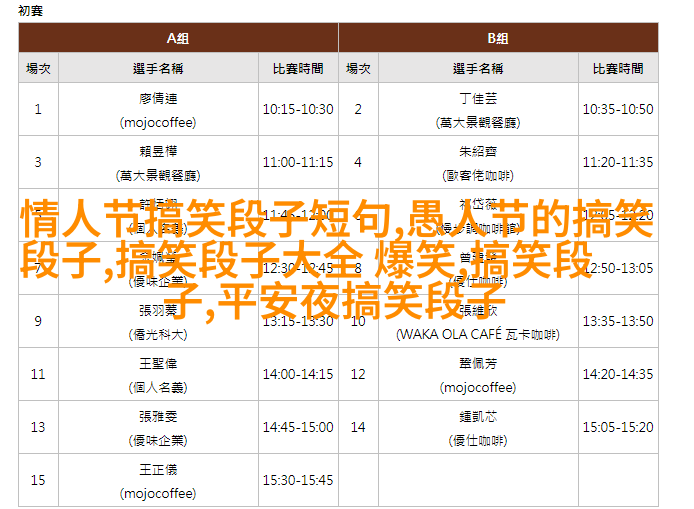Select the 14:00-14:15 time cell
Screen dimensions: 694x509
[298, 374]
